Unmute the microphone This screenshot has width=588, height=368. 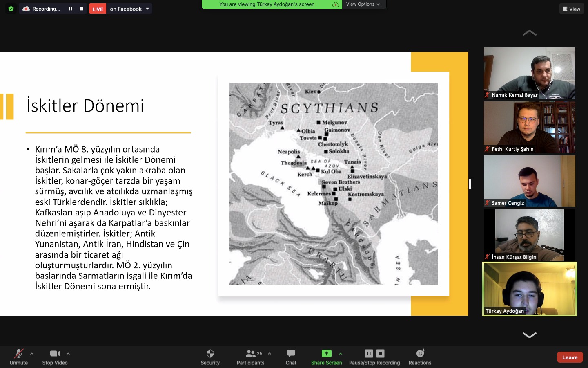(19, 357)
